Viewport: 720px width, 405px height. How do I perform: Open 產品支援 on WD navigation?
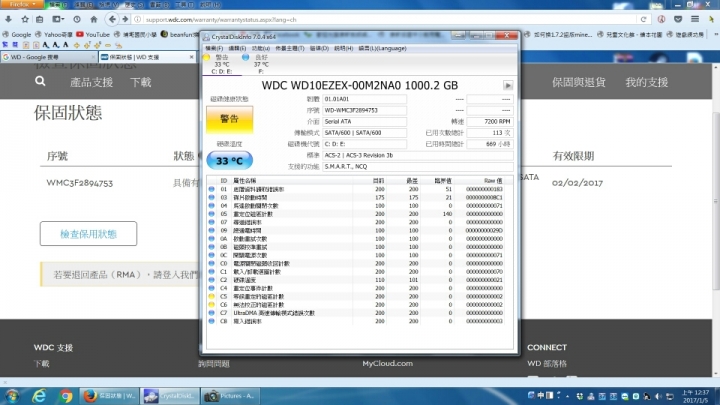[91, 82]
